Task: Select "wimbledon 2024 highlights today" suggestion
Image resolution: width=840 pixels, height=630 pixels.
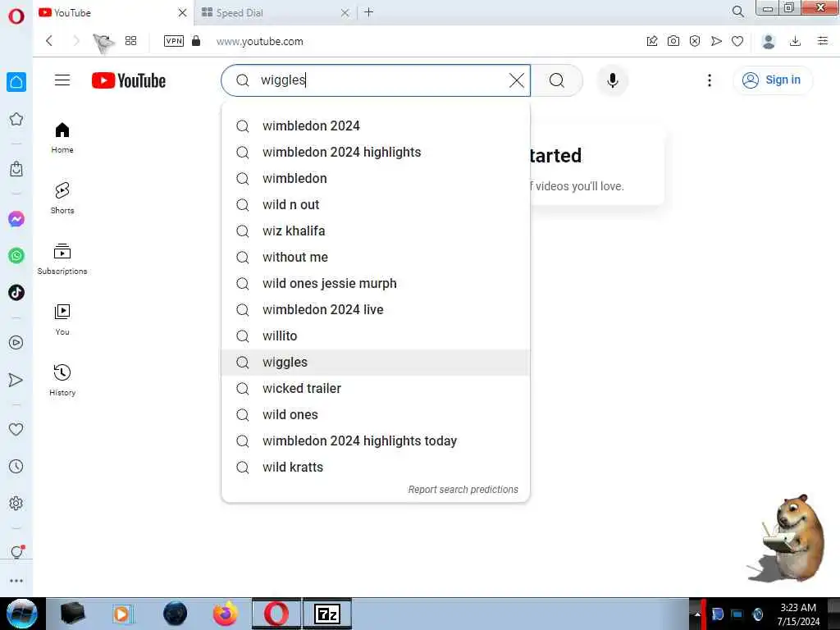Action: [375, 441]
